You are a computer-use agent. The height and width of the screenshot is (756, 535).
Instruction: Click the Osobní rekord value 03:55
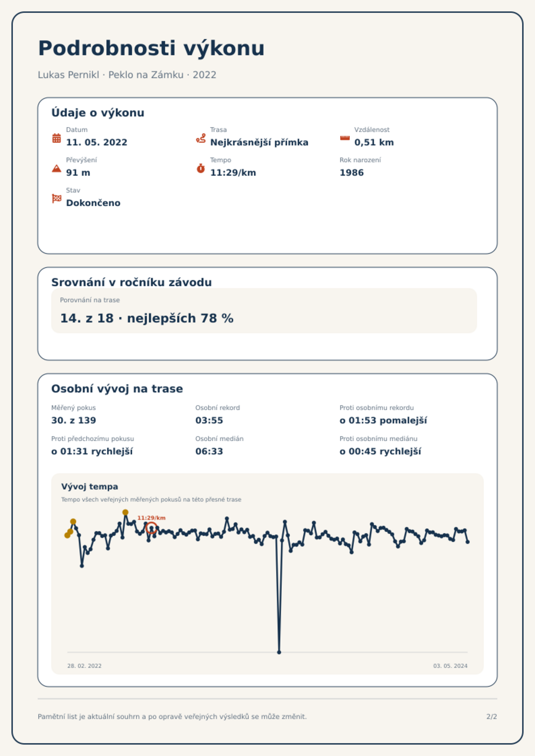tap(209, 420)
